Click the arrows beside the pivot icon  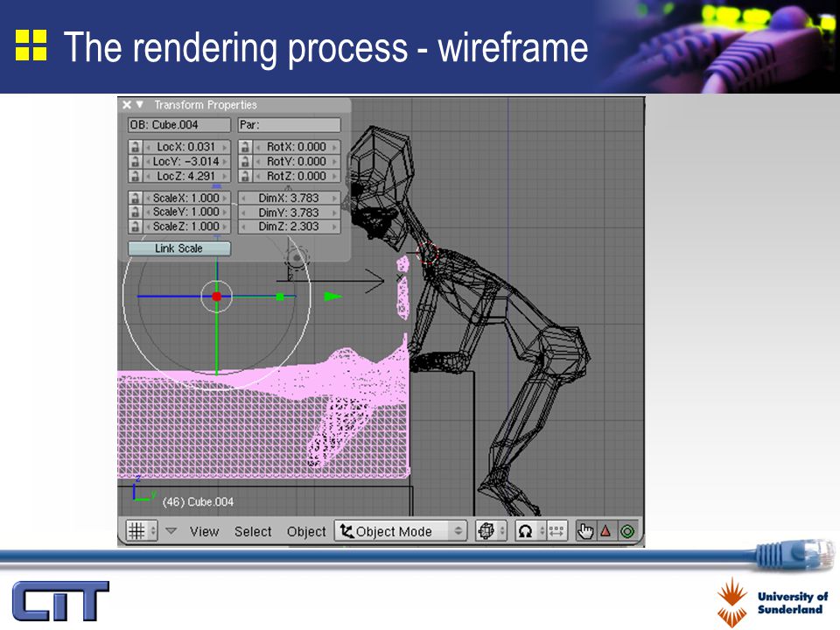coord(542,531)
